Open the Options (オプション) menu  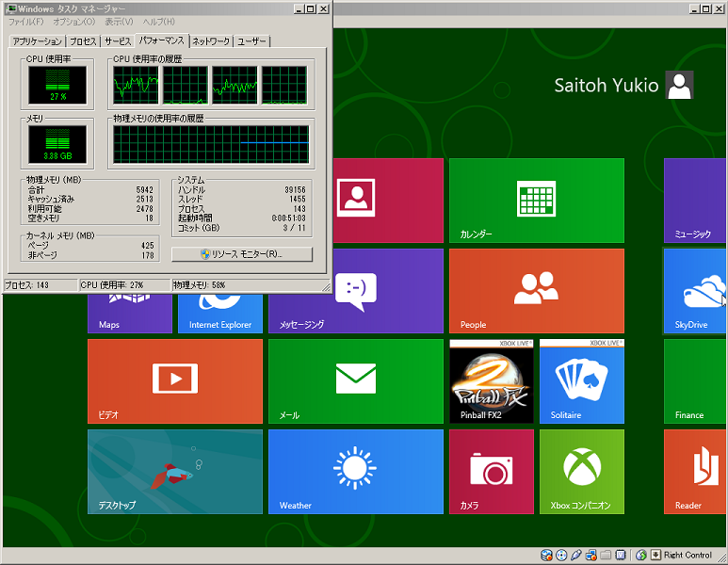[x=73, y=22]
